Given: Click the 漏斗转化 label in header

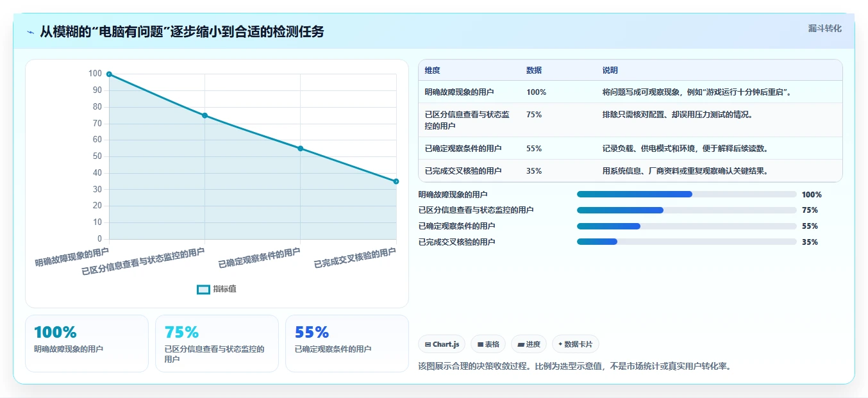Looking at the screenshot, I should pos(824,28).
